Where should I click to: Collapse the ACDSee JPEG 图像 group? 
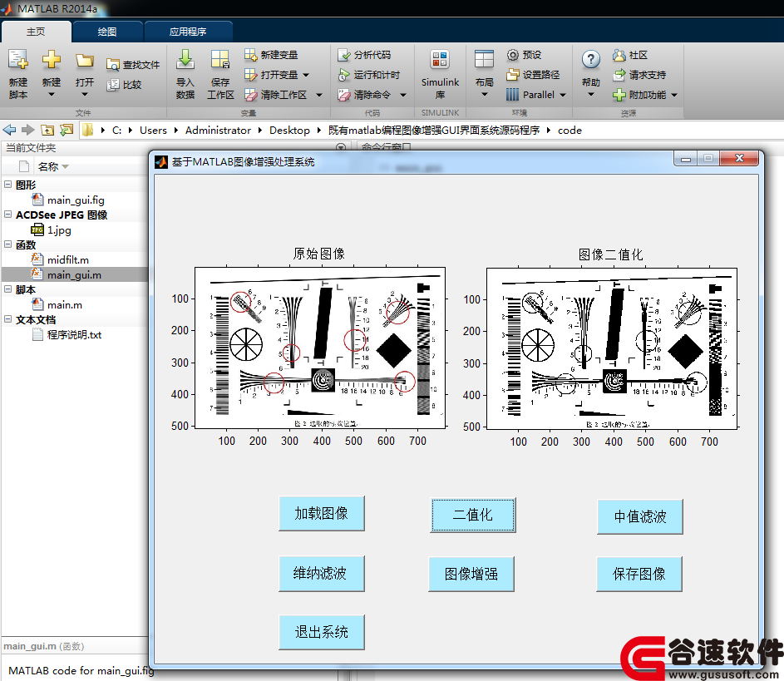(x=8, y=214)
